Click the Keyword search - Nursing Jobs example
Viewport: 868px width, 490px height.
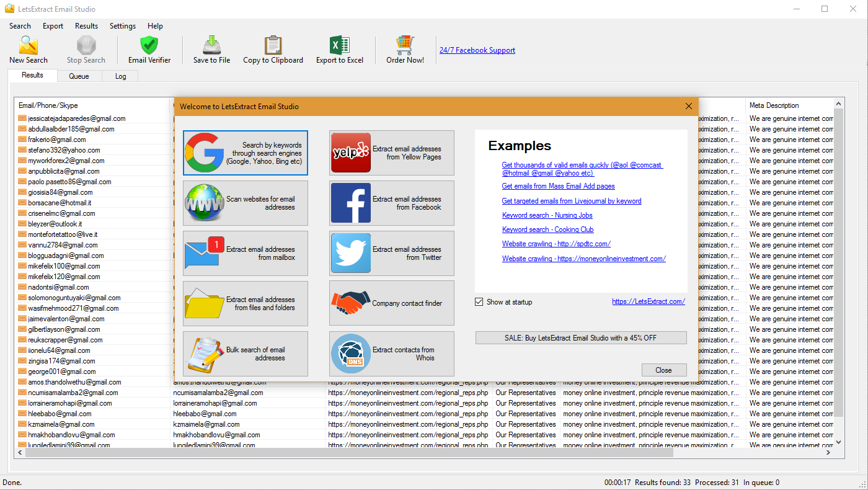point(547,215)
